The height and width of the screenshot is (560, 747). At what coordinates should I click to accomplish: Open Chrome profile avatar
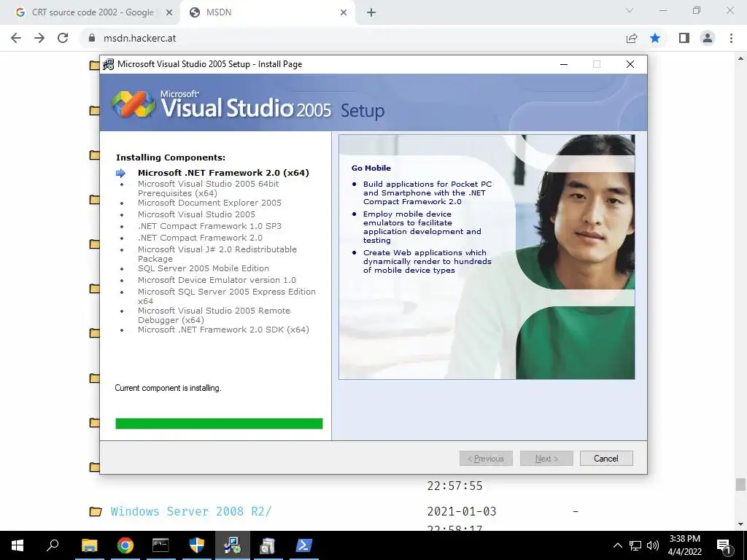pos(708,38)
